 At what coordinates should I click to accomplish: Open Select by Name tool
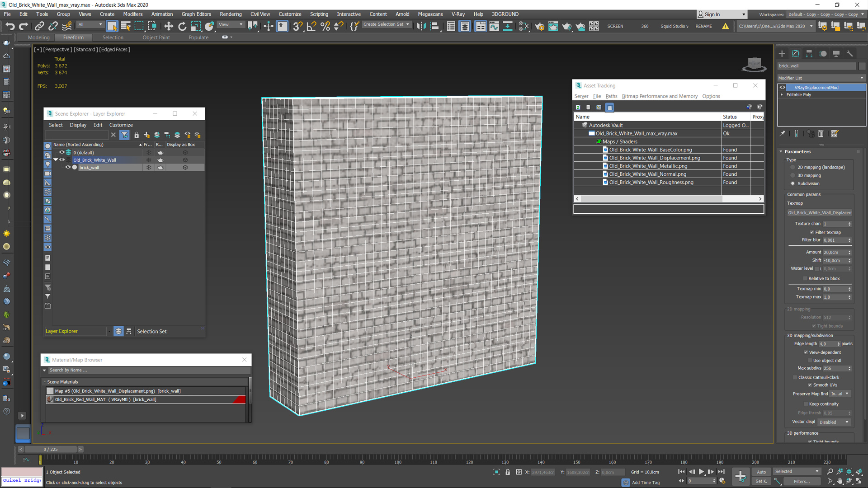[x=126, y=26]
